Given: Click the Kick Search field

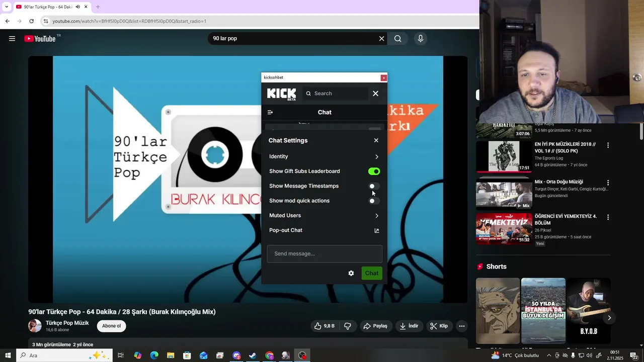Looking at the screenshot, I should point(335,94).
